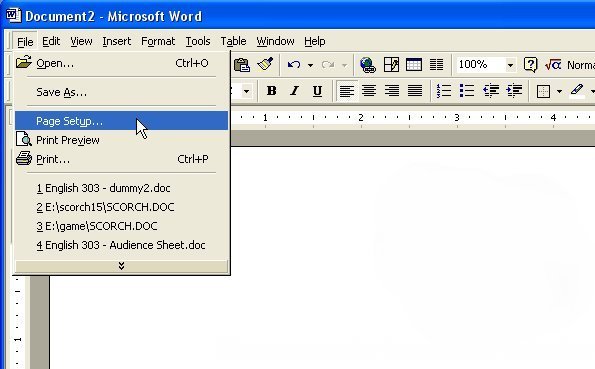
Task: Choose Open... from the File menu
Action: [x=121, y=63]
